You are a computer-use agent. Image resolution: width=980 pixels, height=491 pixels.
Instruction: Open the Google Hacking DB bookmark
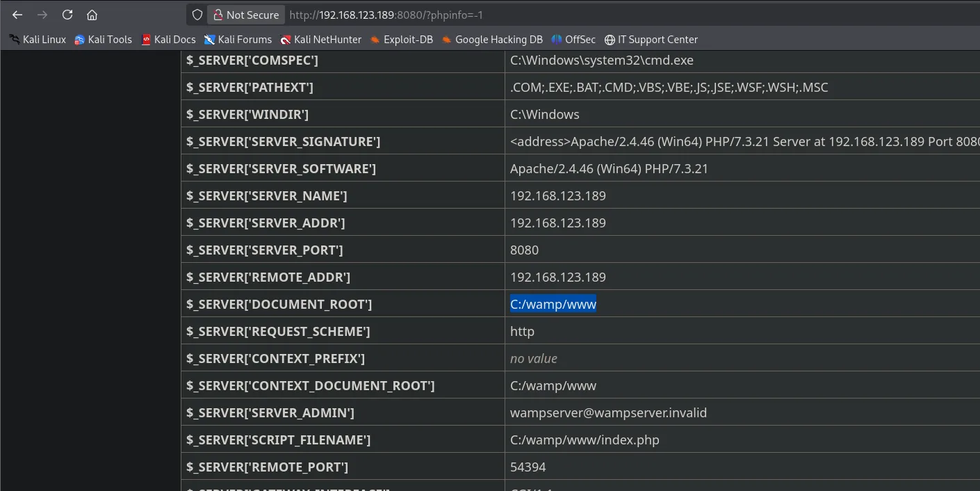[492, 40]
